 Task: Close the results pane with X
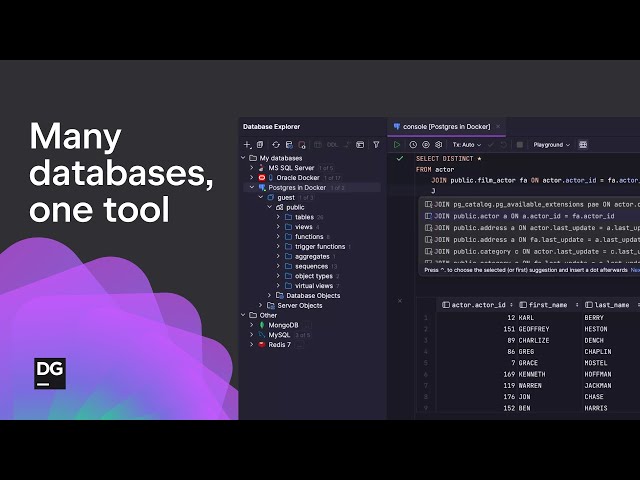pos(400,301)
